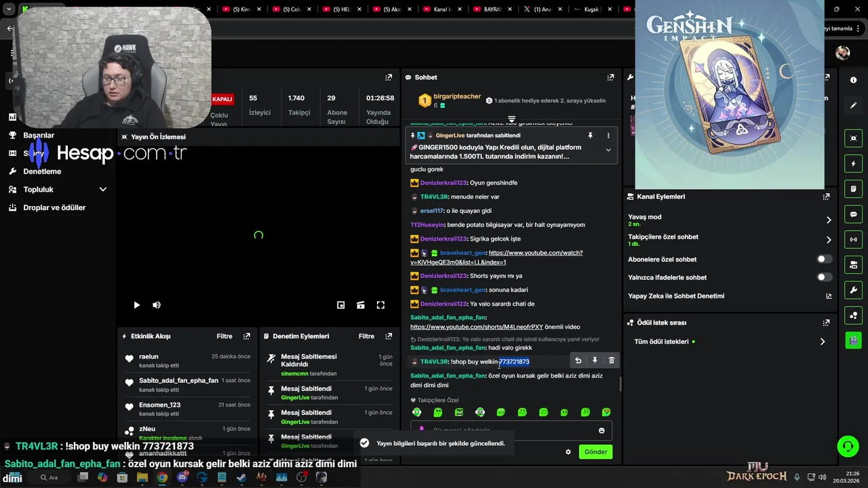Toggle Abonelere özel sohbet switch

point(824,259)
